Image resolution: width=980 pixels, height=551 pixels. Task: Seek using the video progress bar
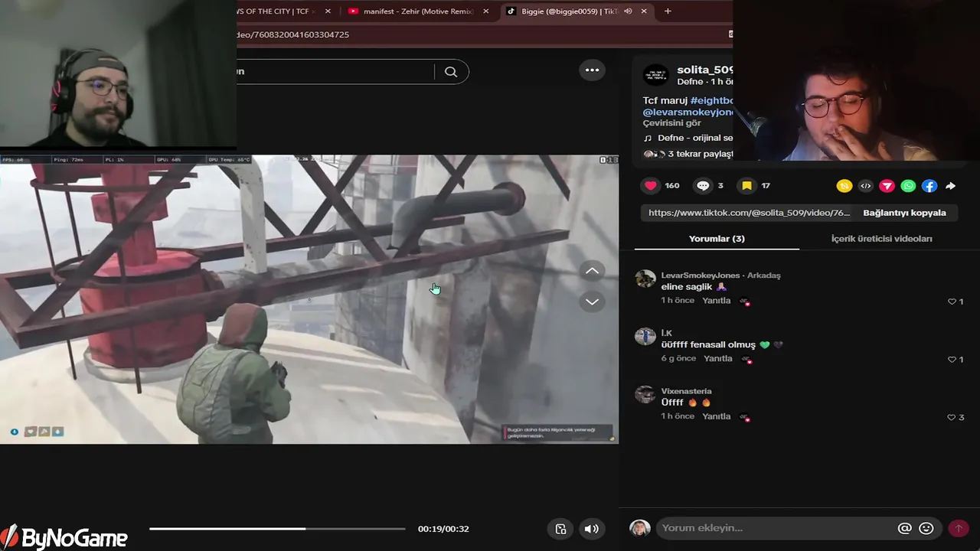[x=277, y=529]
